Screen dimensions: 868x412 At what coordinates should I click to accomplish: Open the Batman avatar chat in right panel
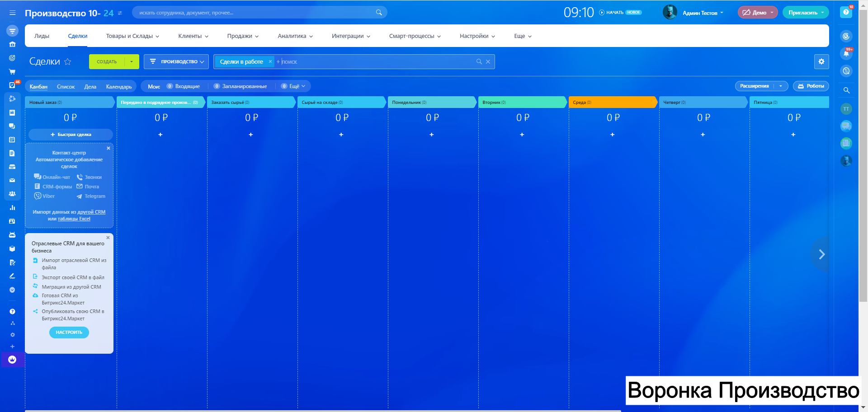(846, 160)
